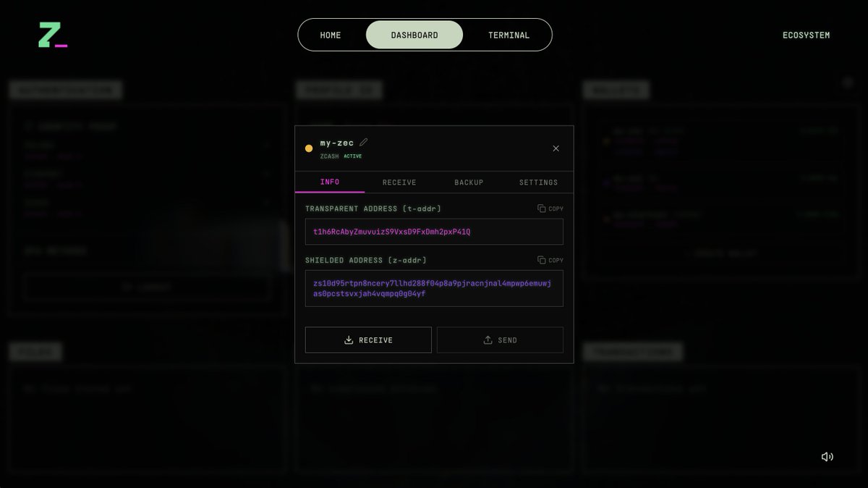This screenshot has width=868, height=488.
Task: Open the Home page
Action: point(331,35)
